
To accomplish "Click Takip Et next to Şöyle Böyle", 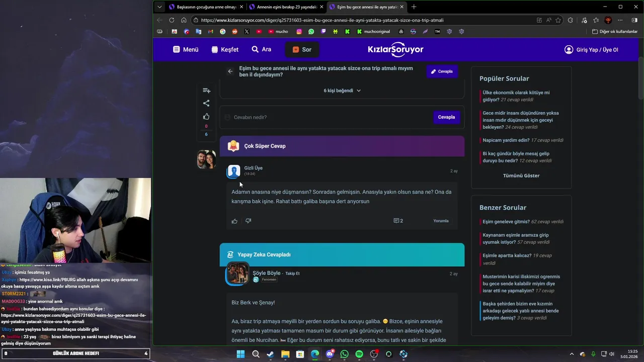I will point(292,274).
